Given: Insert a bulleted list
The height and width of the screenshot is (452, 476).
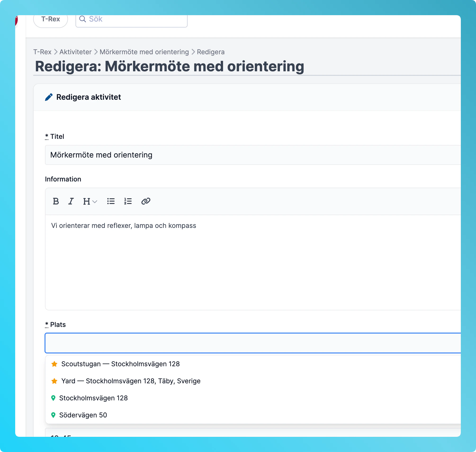Looking at the screenshot, I should tap(111, 201).
